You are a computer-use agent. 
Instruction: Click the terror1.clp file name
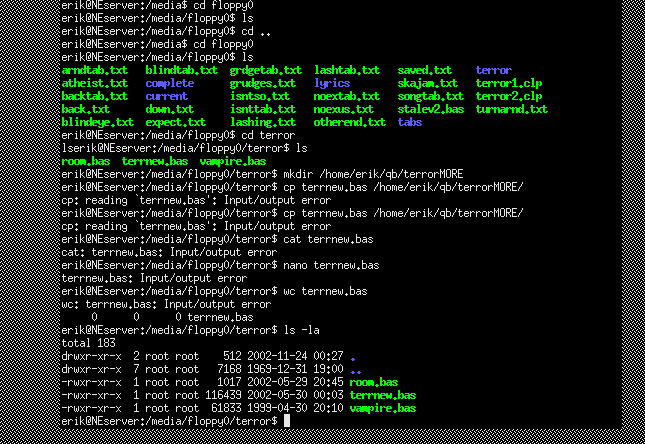pyautogui.click(x=508, y=83)
